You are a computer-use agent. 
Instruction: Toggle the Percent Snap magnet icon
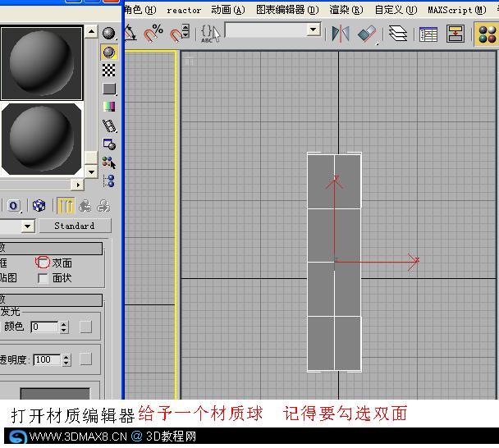coord(153,33)
